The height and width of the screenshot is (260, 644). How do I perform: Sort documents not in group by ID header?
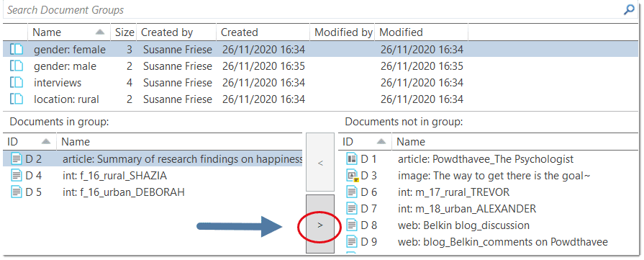point(365,141)
